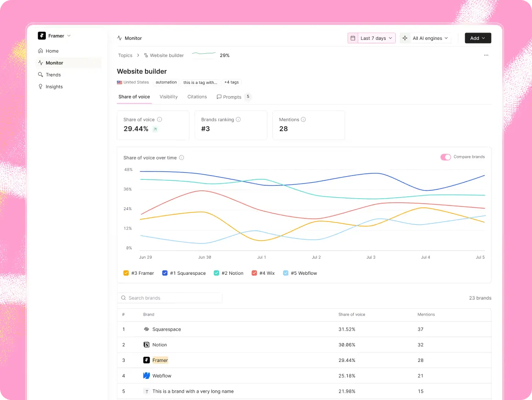532x400 pixels.
Task: Click the sparkle AI engines icon
Action: [405, 38]
